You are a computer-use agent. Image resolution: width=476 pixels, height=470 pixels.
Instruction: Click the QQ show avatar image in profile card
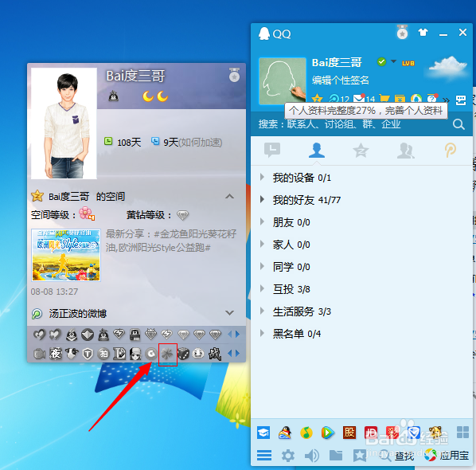tap(64, 123)
